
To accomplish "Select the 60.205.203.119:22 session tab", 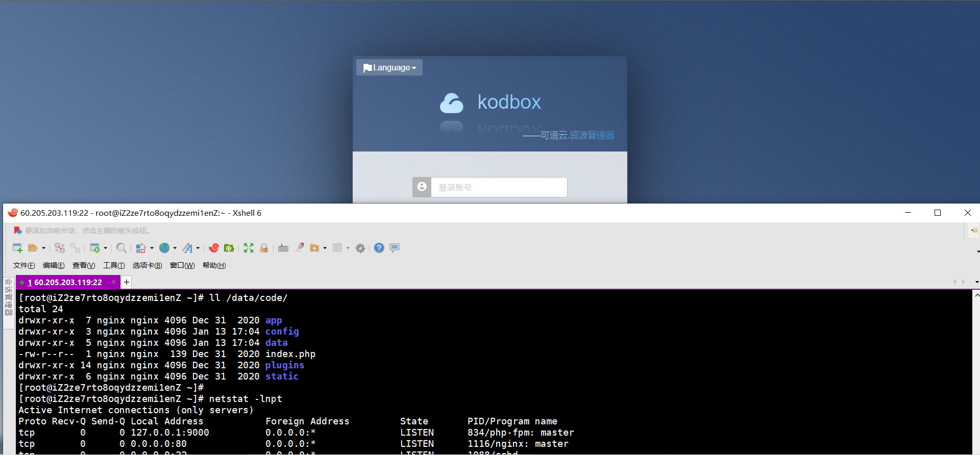I will pyautogui.click(x=65, y=282).
